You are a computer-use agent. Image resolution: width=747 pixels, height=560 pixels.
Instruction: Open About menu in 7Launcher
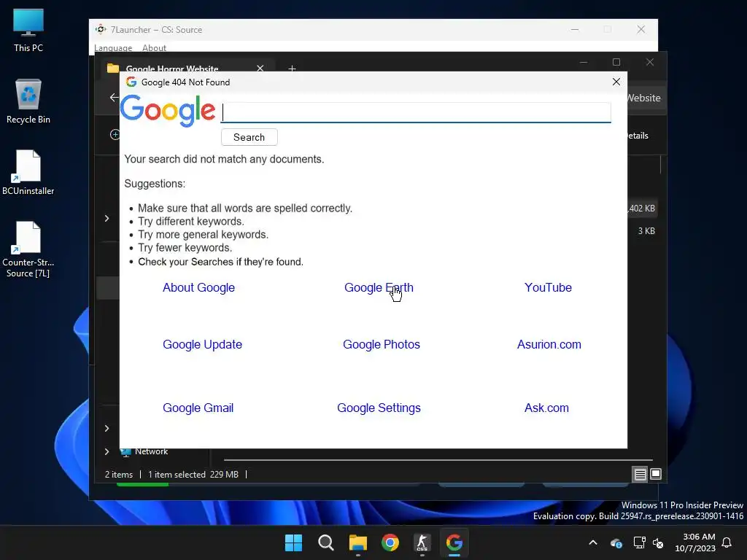click(154, 47)
